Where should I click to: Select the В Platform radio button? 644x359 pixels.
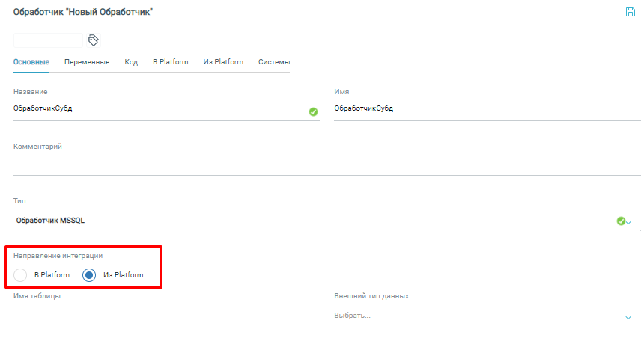pyautogui.click(x=20, y=275)
